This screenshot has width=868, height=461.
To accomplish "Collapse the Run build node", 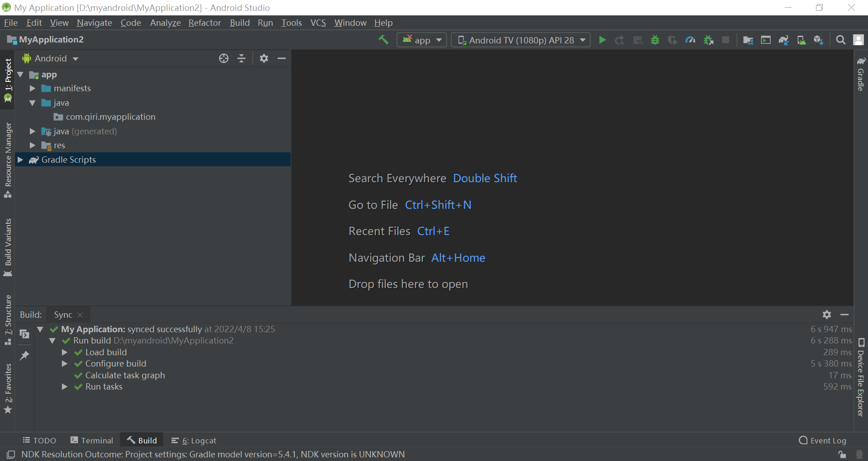I will [x=52, y=341].
